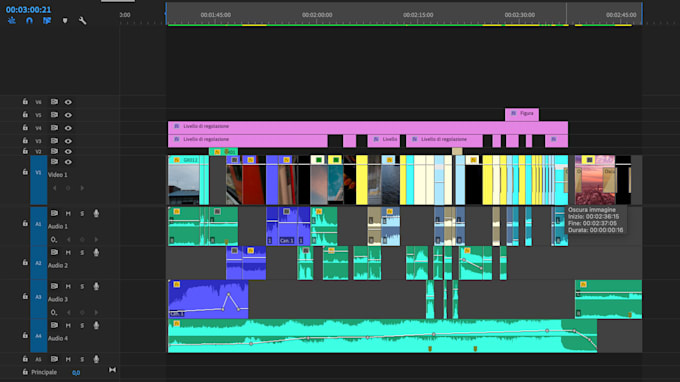The width and height of the screenshot is (680, 382).
Task: Select the A2 track target button
Action: coord(39,263)
